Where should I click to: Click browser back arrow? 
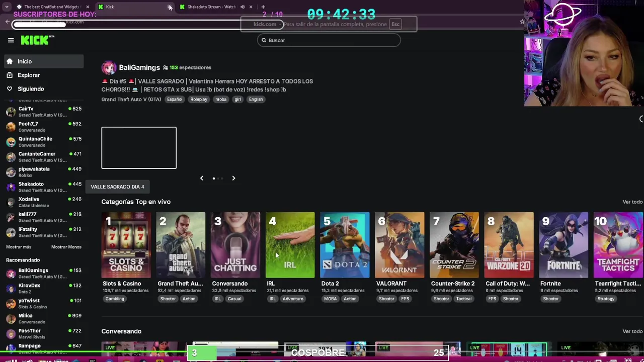(7, 22)
